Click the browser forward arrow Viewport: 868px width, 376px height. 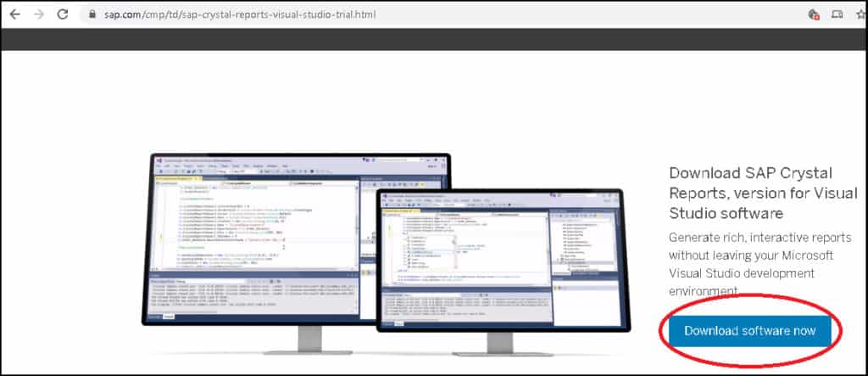(x=39, y=14)
